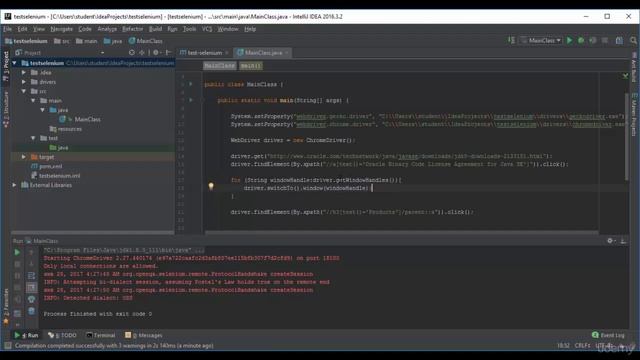The width and height of the screenshot is (640, 360).
Task: Click the intention light bulb in the editor gutter
Action: pyautogui.click(x=211, y=187)
